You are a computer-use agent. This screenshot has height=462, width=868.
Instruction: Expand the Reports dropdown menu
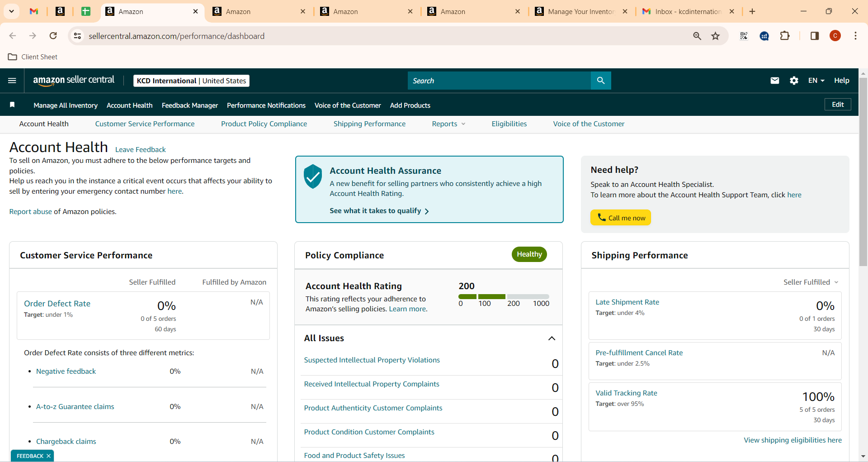pos(448,124)
